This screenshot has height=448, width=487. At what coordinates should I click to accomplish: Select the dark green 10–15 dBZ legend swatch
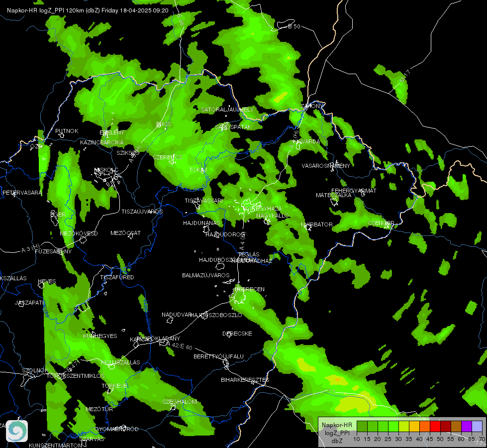362,427
